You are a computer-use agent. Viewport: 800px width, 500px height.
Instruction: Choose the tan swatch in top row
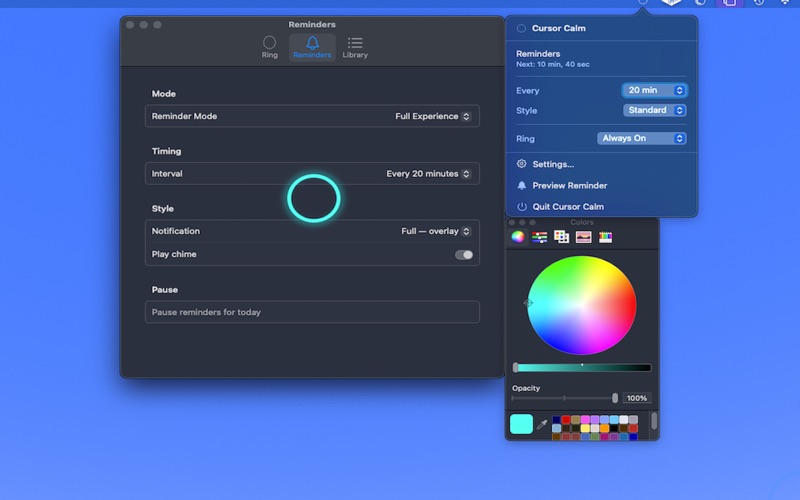coord(576,419)
